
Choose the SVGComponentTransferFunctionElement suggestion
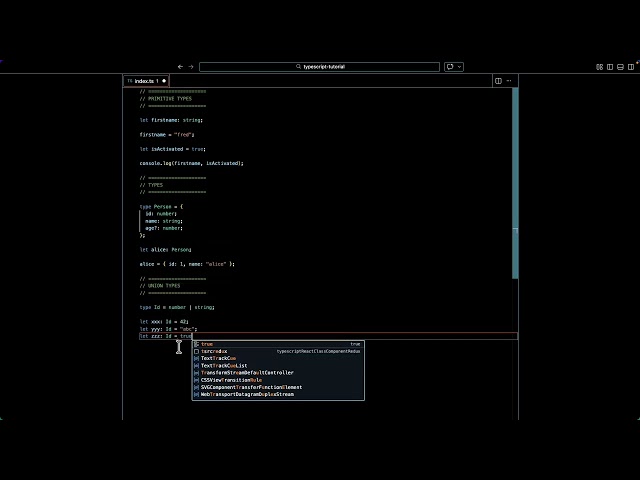[x=278, y=387]
